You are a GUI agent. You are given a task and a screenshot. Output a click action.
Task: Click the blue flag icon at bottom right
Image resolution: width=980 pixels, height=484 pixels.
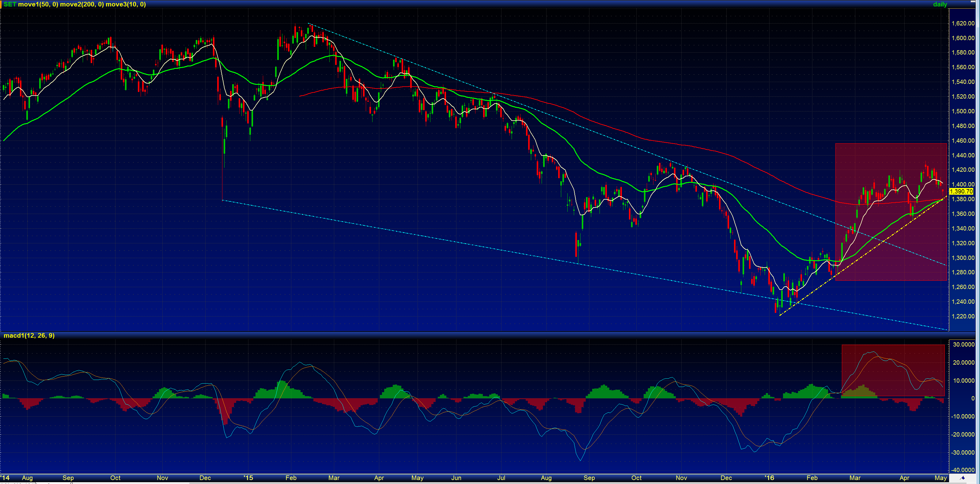tap(963, 478)
